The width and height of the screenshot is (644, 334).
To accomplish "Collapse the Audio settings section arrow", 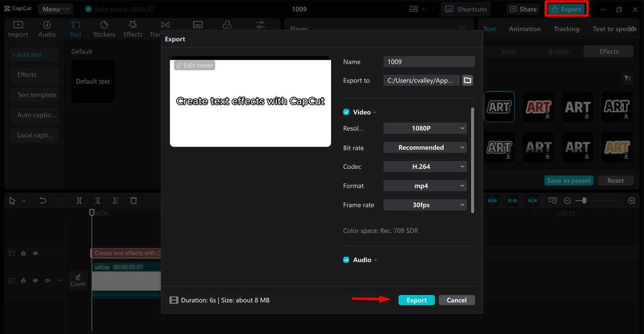I will [376, 260].
